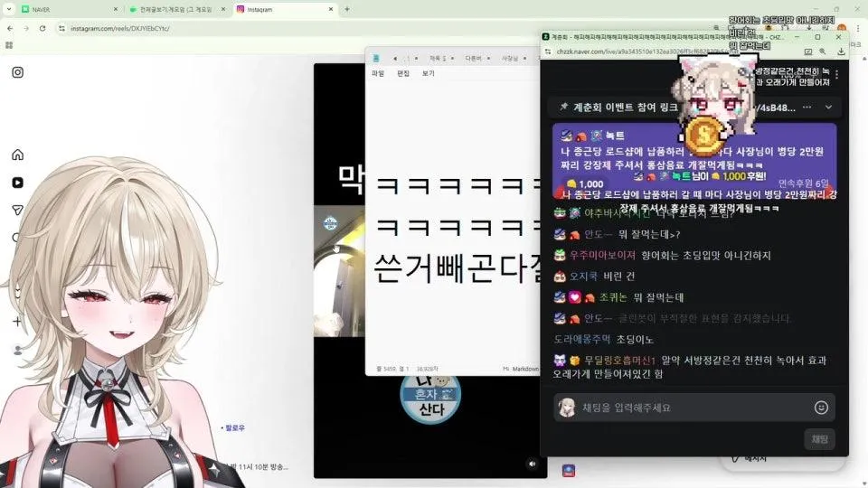Close the Instagram tab
This screenshot has width=868, height=488.
tap(331, 9)
